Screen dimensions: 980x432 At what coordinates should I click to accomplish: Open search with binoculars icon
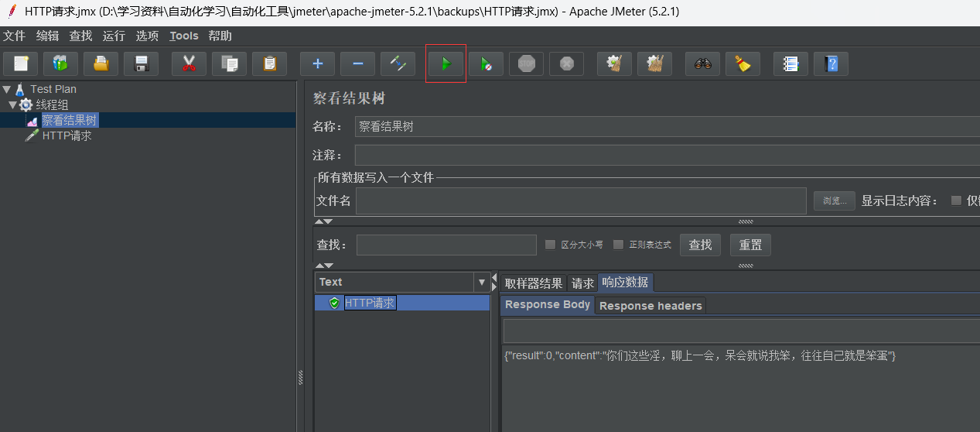point(703,63)
